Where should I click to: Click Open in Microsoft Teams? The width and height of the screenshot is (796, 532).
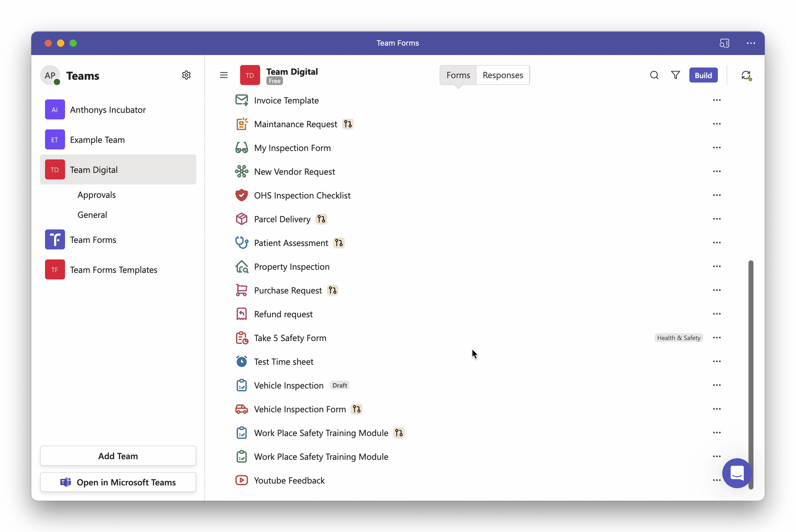tap(118, 482)
